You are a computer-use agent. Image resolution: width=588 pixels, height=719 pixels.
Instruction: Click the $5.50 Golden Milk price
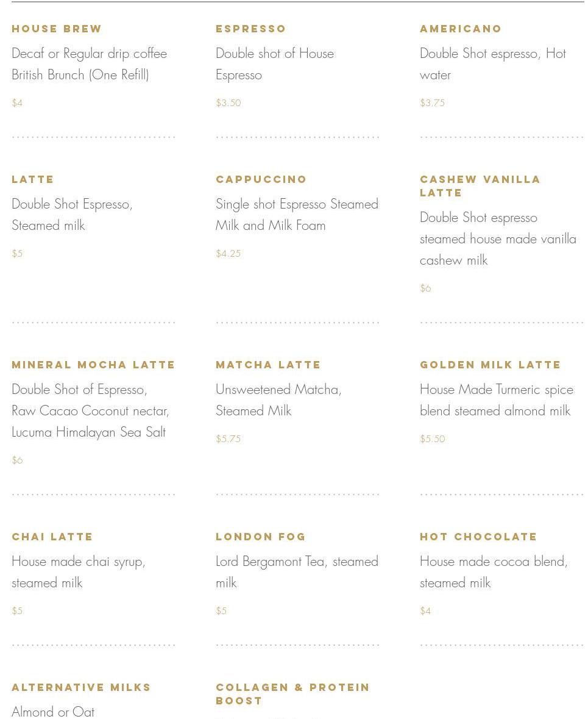[x=432, y=439]
